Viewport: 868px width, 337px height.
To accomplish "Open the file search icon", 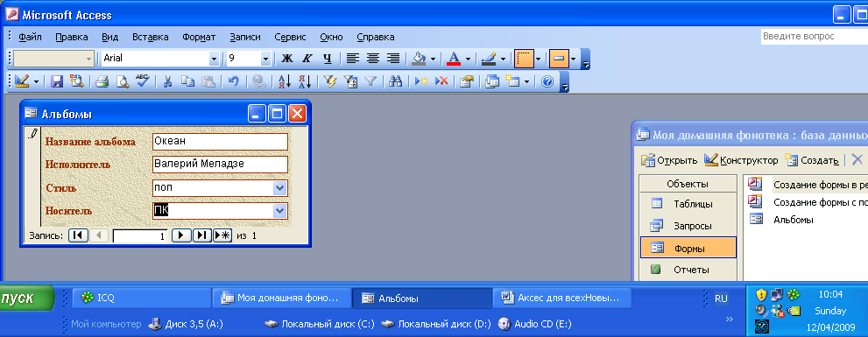I will [76, 81].
